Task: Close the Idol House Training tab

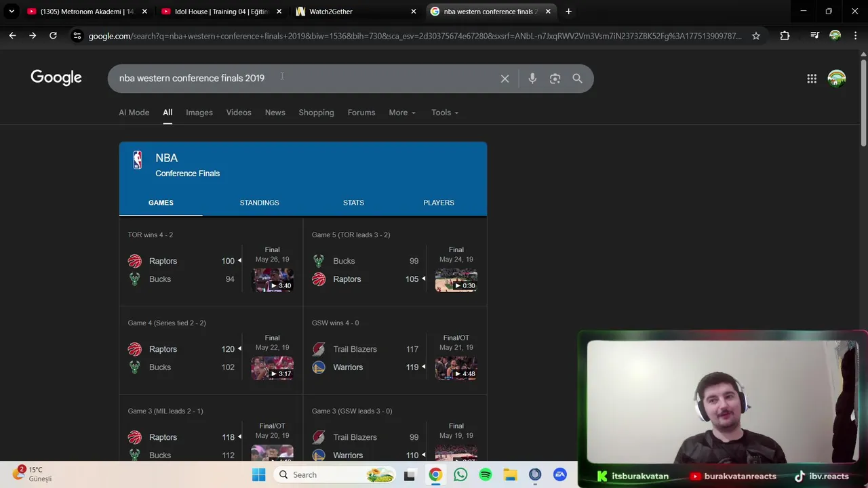Action: click(x=279, y=12)
